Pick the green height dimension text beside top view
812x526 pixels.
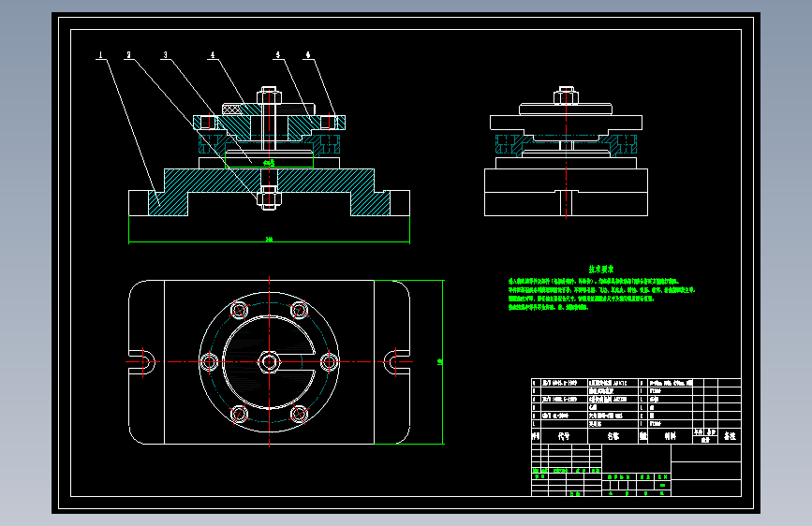[439, 362]
